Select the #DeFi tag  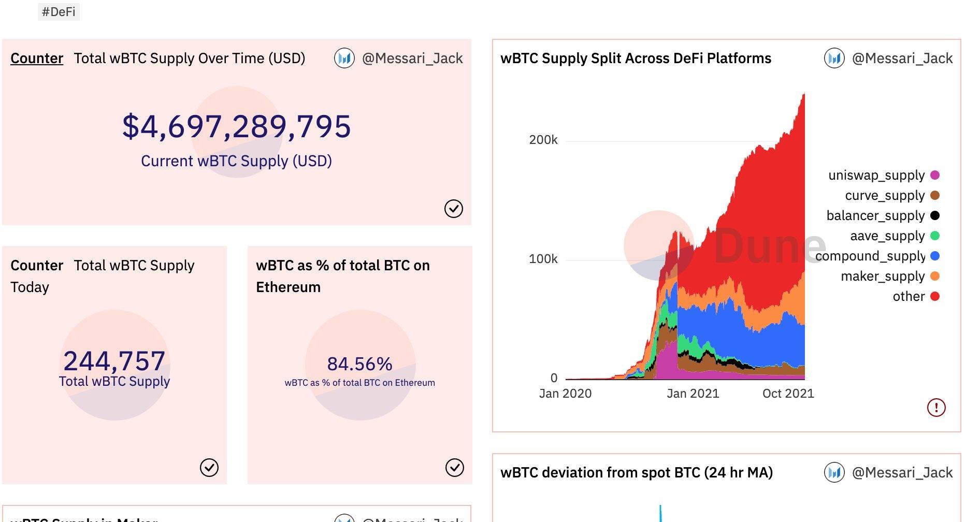click(x=59, y=10)
